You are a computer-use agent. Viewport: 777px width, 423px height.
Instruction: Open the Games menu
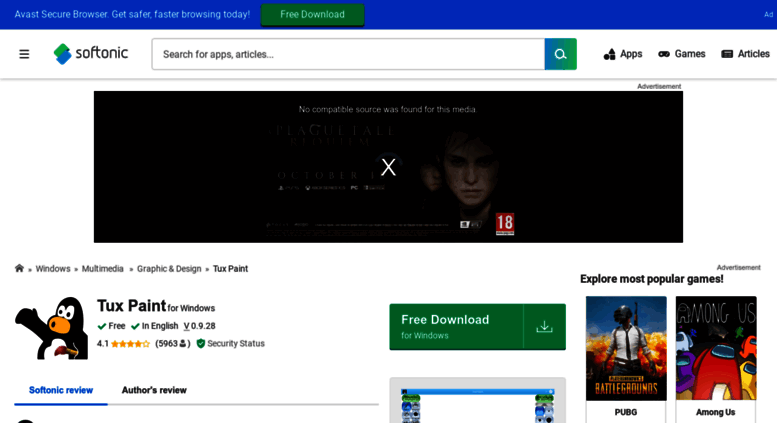coord(681,54)
